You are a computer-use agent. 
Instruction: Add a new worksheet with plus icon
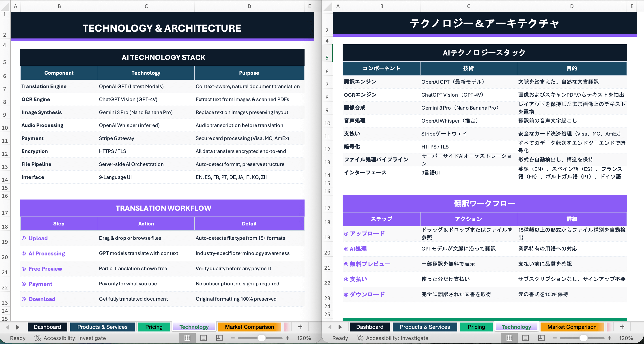tap(300, 327)
